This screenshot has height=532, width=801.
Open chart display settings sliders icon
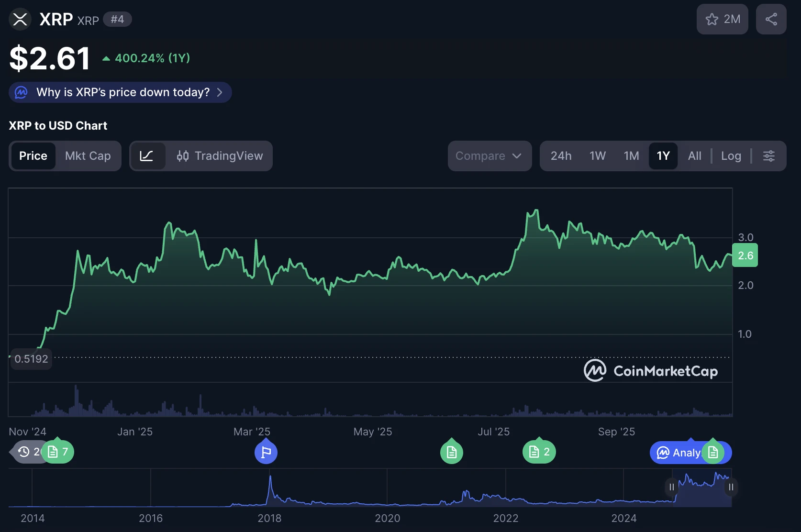pos(769,156)
